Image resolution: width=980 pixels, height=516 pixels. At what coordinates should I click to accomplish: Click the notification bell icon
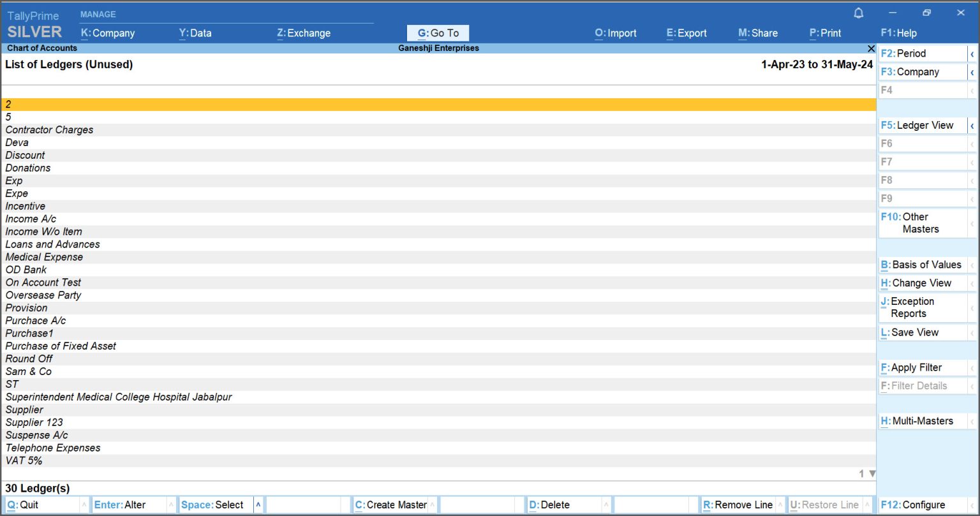coord(859,13)
